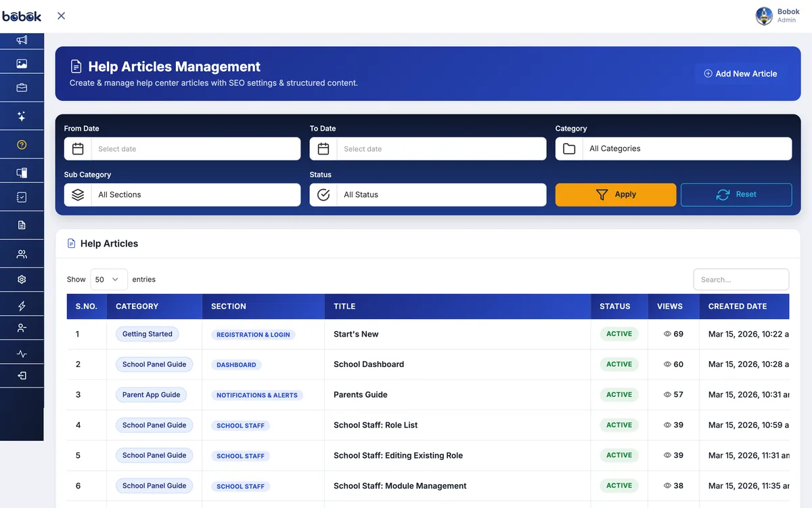Sort by the VIEWS column header

click(674, 306)
